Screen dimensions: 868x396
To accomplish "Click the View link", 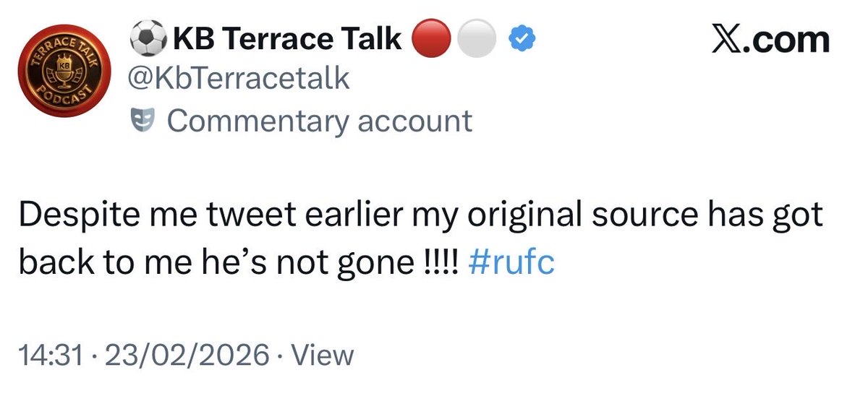I will point(323,356).
